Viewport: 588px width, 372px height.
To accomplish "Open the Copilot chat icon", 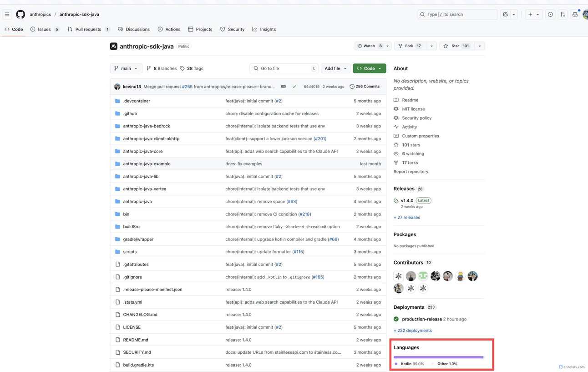I will point(505,15).
